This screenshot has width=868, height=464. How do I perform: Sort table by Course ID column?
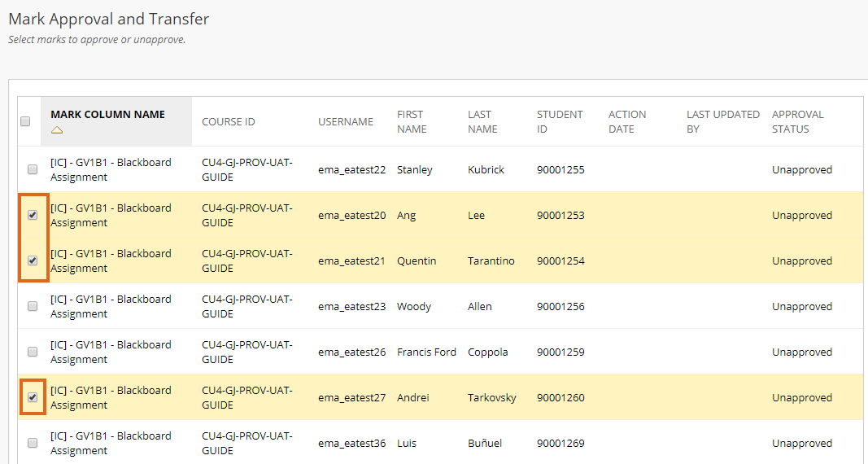click(228, 122)
